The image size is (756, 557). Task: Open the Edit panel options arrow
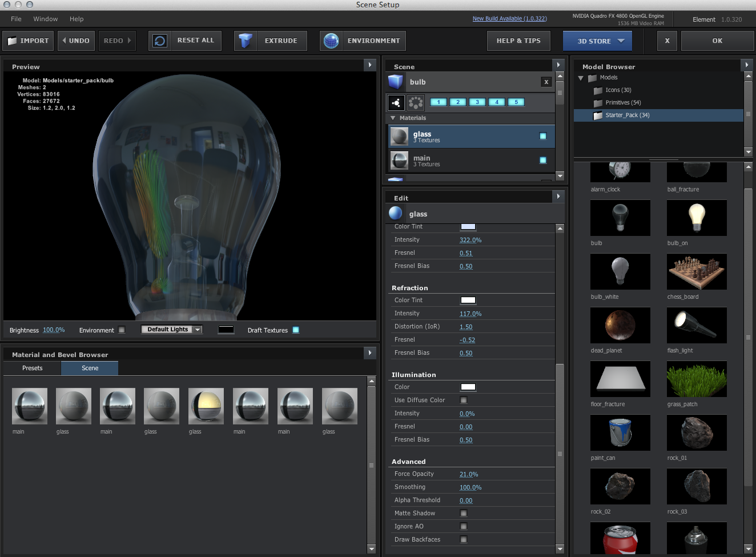coord(558,197)
